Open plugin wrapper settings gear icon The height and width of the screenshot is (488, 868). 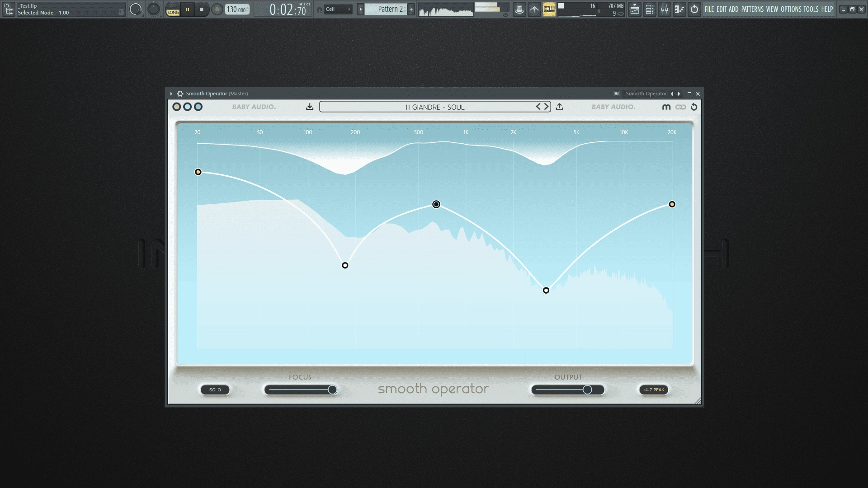pyautogui.click(x=180, y=94)
